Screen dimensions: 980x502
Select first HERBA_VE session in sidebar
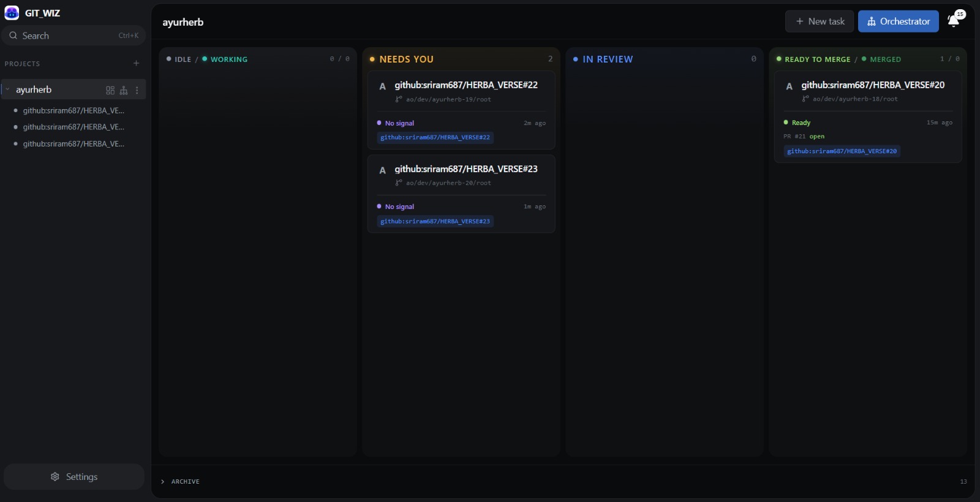point(73,110)
